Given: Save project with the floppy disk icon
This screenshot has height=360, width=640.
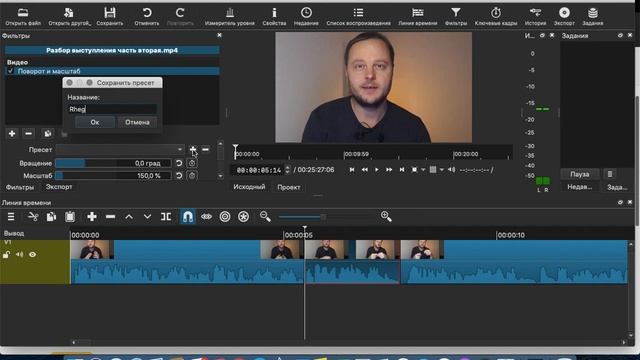Looking at the screenshot, I should [x=110, y=16].
